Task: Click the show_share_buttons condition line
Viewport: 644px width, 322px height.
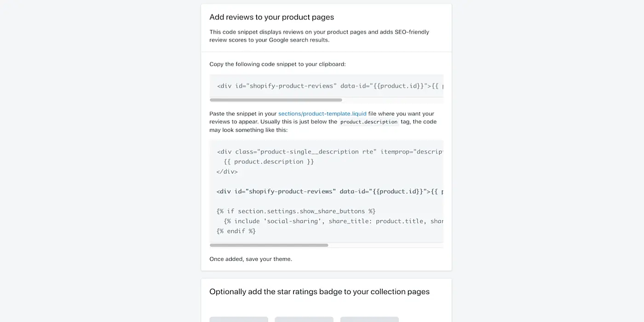Action: (296, 211)
